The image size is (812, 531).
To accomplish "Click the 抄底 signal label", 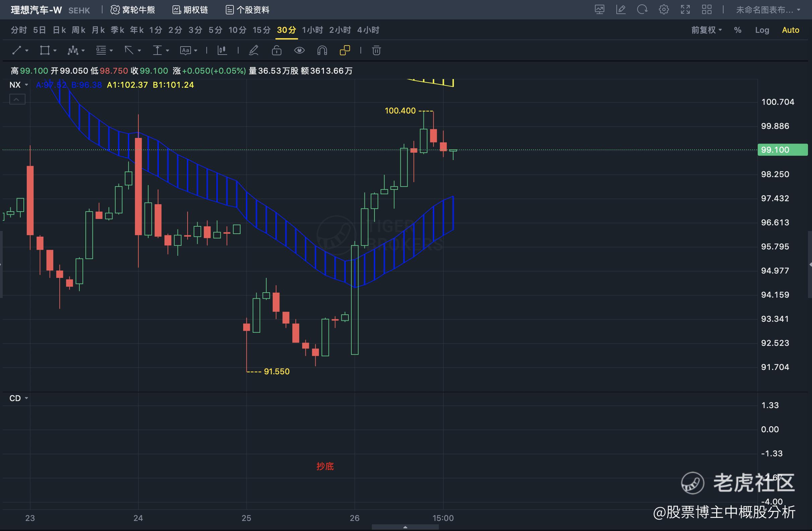I will coord(325,466).
